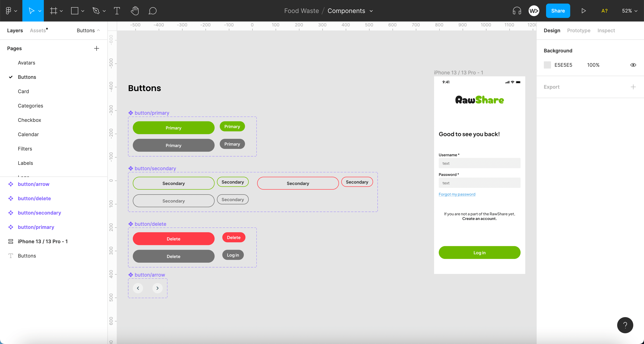Check the Buttons page entry
This screenshot has height=344, width=644.
tap(27, 77)
